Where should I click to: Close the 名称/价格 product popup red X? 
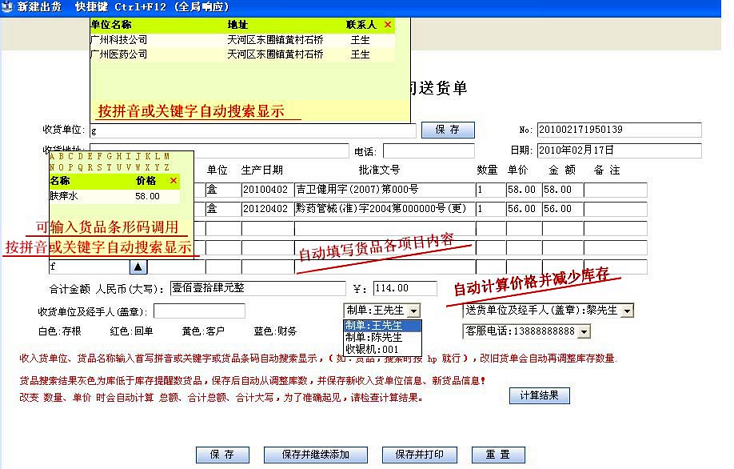[174, 181]
